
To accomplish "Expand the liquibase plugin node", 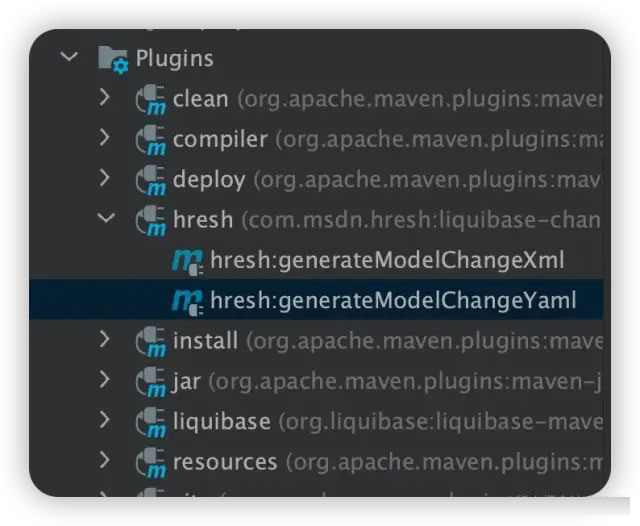I will coord(105,420).
